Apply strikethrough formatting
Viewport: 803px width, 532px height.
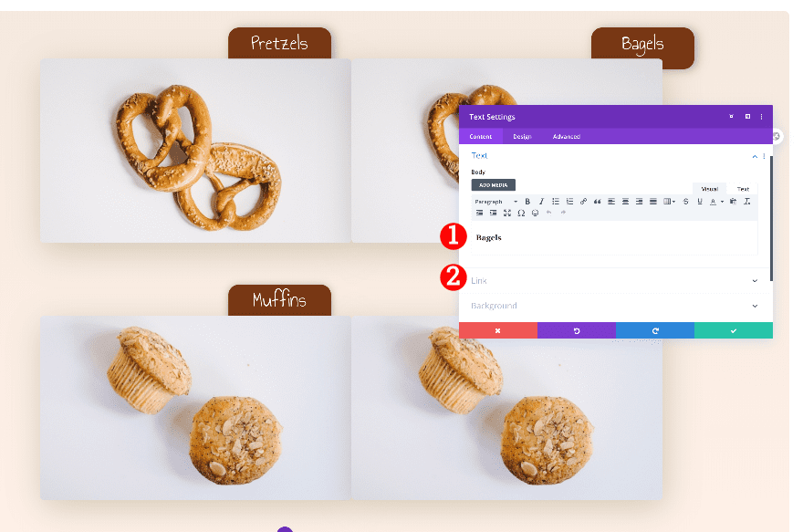point(685,202)
